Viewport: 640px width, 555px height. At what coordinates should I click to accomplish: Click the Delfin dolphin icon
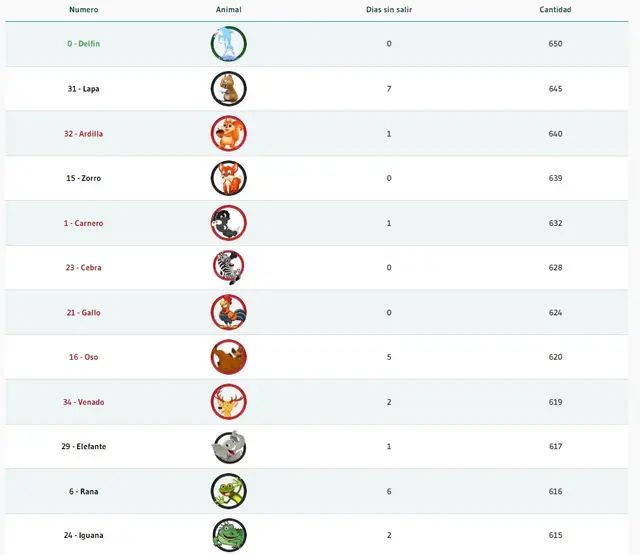click(228, 44)
